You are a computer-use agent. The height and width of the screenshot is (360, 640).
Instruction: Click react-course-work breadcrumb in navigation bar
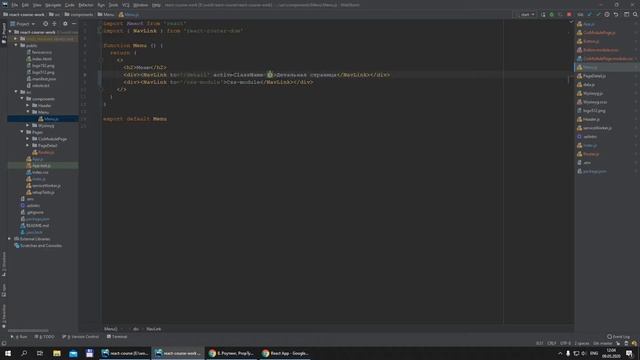pos(24,14)
